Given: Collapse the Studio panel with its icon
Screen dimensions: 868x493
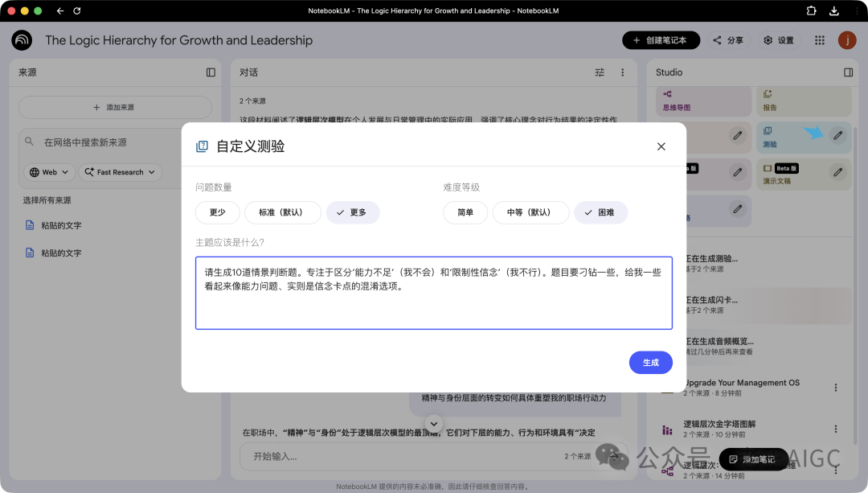Looking at the screenshot, I should (848, 72).
